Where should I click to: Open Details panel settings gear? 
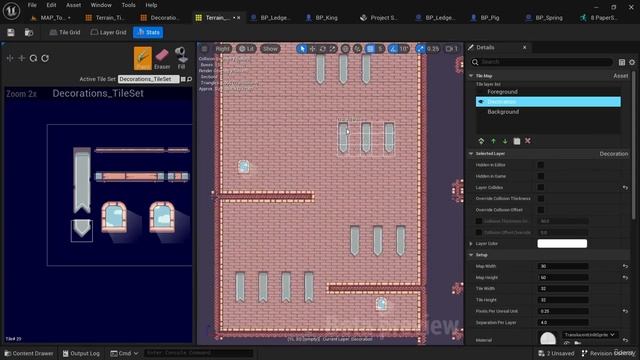(632, 62)
